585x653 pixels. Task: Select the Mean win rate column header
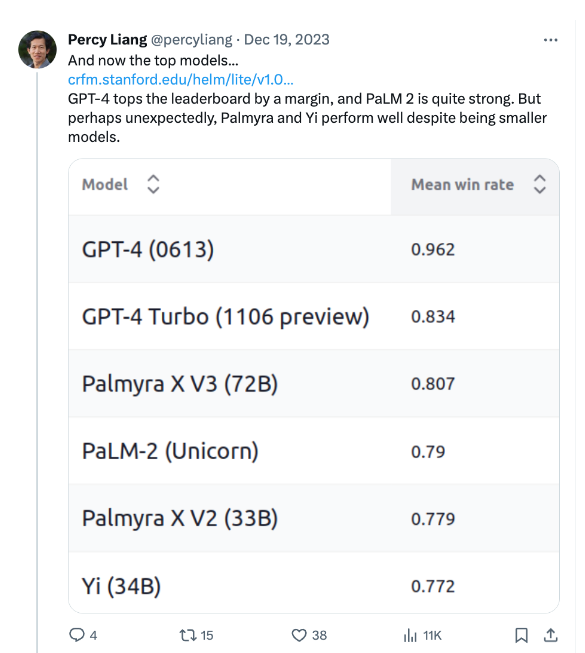[475, 187]
